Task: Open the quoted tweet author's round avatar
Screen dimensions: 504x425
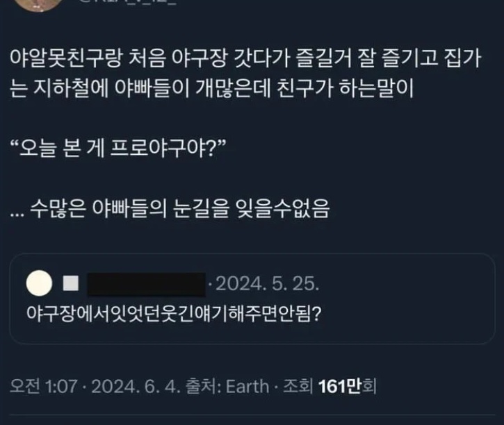Action: click(38, 284)
